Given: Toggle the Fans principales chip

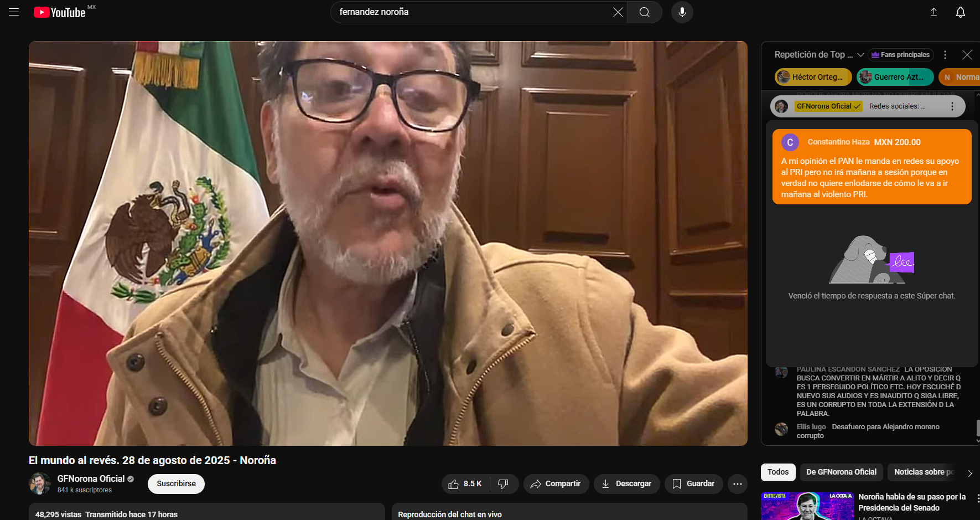Looking at the screenshot, I should tap(900, 55).
